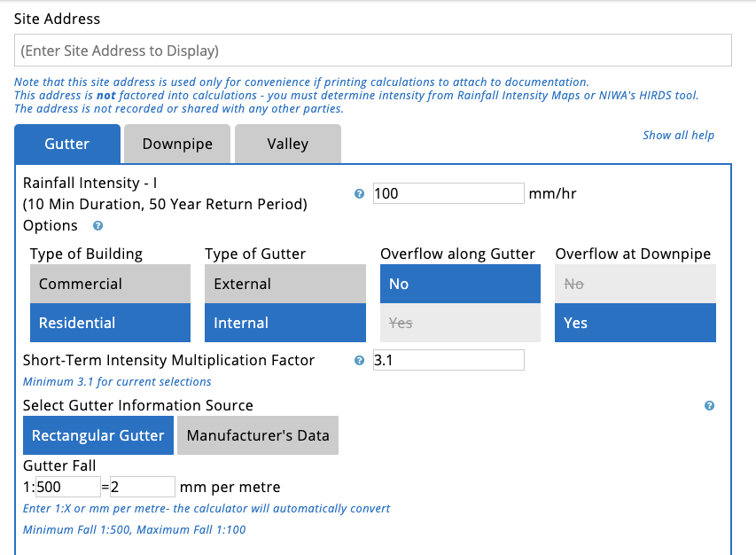This screenshot has height=555, width=756.
Task: Click the Site Address input field
Action: [x=372, y=51]
